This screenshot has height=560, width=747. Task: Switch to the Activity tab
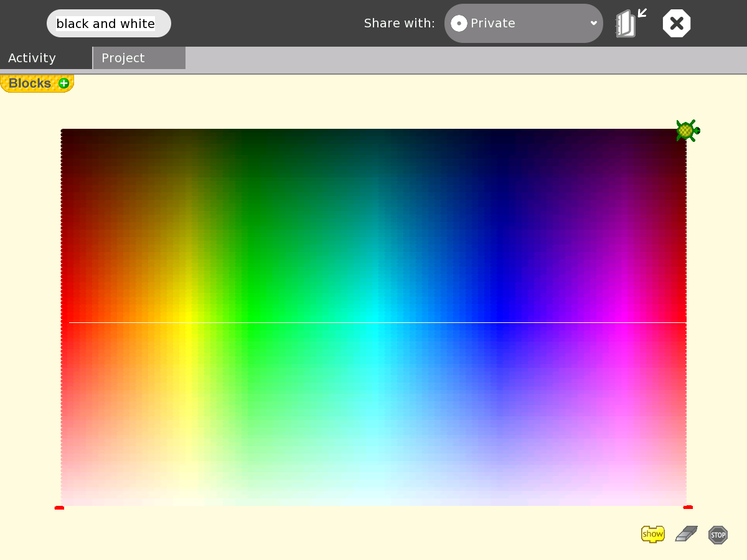coord(32,58)
